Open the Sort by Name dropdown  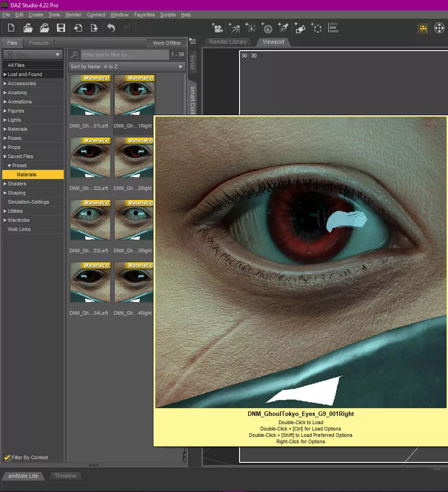pyautogui.click(x=126, y=67)
